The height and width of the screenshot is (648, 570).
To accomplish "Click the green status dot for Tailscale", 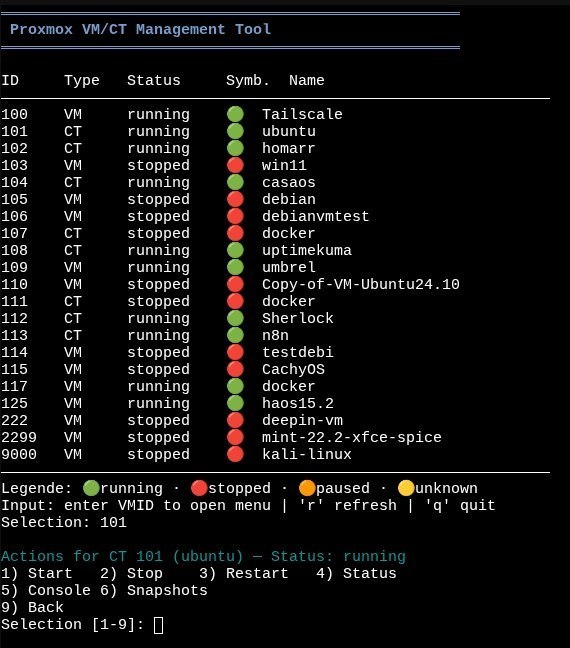I will pos(235,114).
